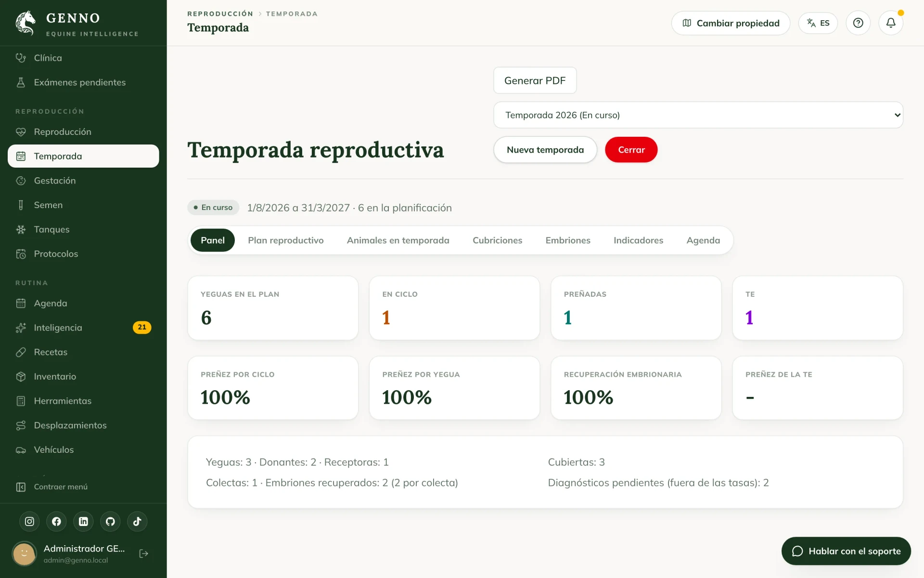Open Inventario in sidebar

83,377
